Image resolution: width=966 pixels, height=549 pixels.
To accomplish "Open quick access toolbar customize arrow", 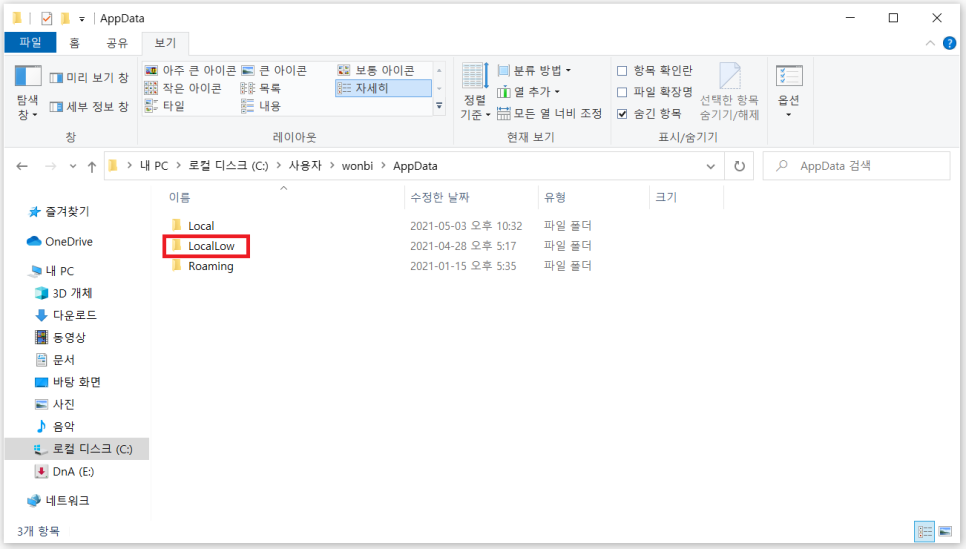I will point(82,19).
